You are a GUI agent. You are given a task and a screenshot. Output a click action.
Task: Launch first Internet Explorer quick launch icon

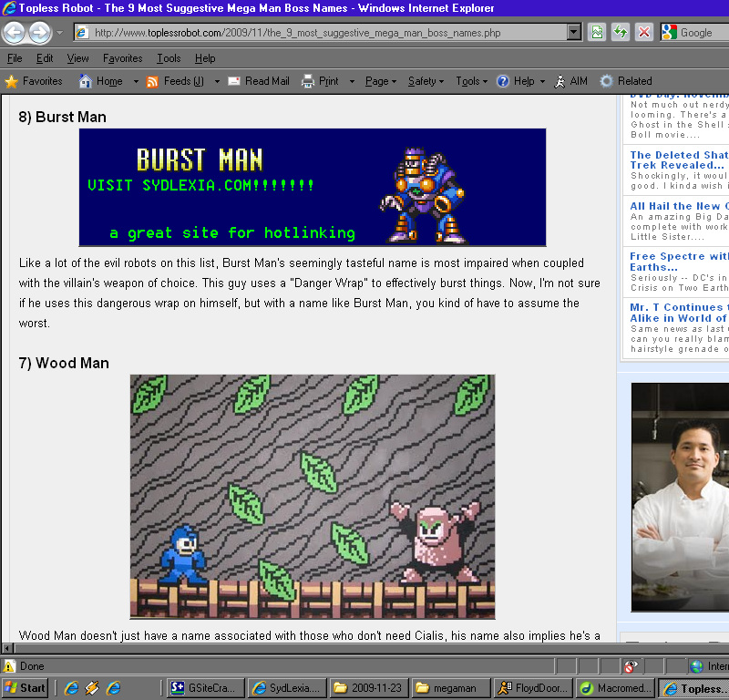pyautogui.click(x=72, y=688)
